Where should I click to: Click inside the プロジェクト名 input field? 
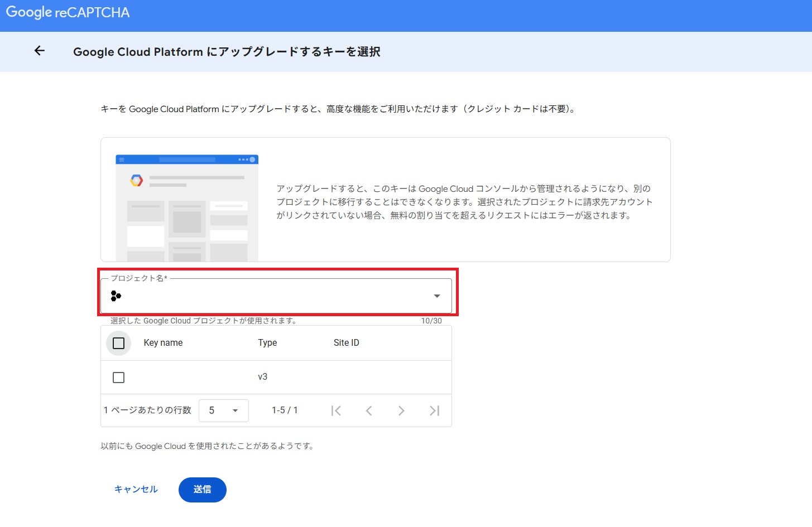251,296
